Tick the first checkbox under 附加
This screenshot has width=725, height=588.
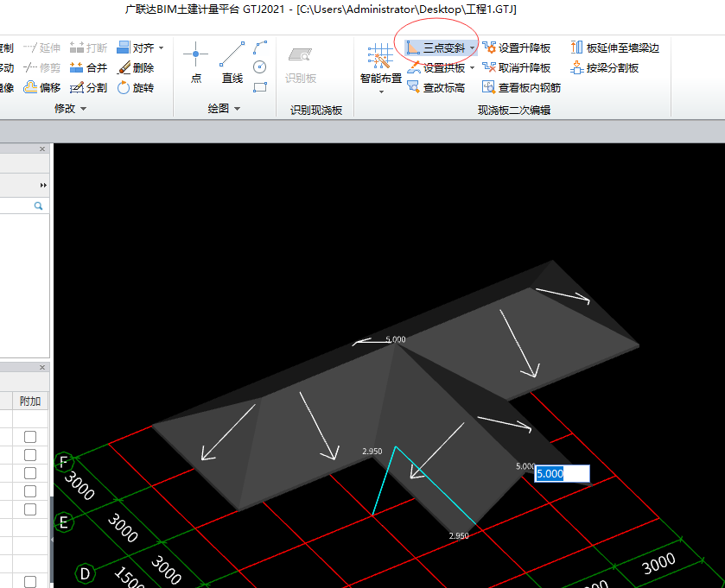tap(30, 437)
